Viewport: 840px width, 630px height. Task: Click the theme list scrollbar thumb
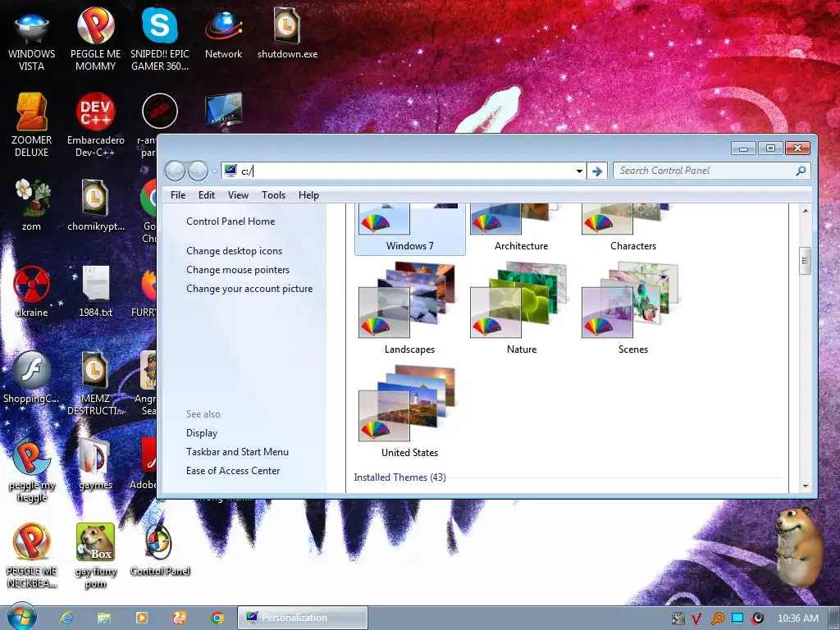pyautogui.click(x=805, y=261)
